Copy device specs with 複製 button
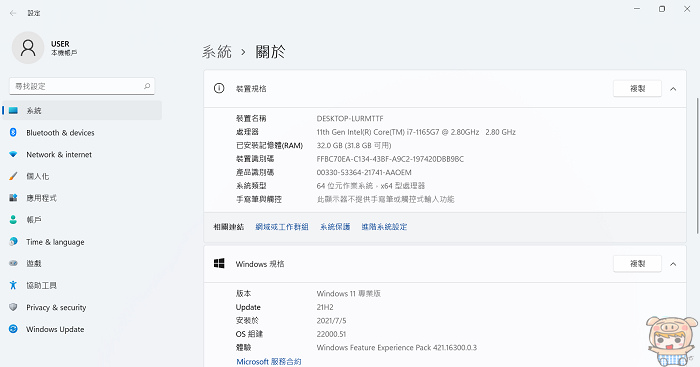 [x=637, y=88]
